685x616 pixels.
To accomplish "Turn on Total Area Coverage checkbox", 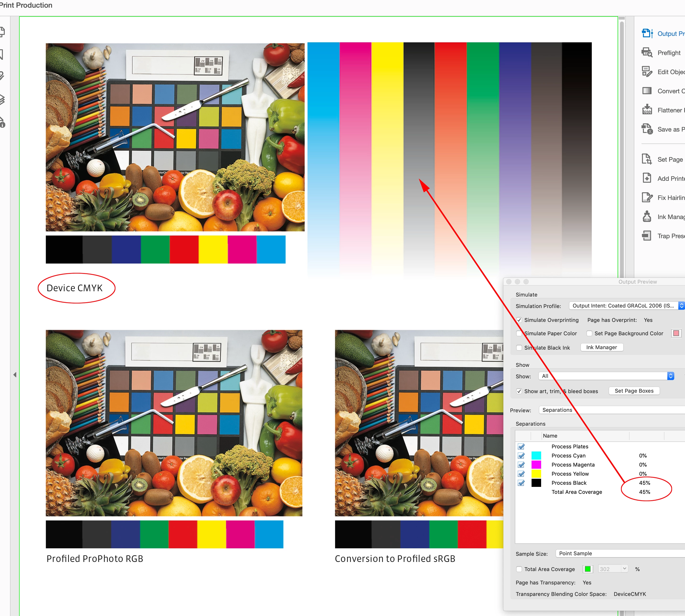I will tap(519, 569).
